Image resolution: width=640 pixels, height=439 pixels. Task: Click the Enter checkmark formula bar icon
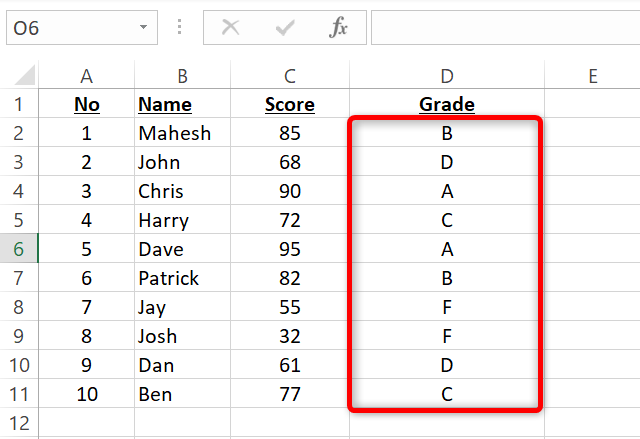pyautogui.click(x=285, y=28)
